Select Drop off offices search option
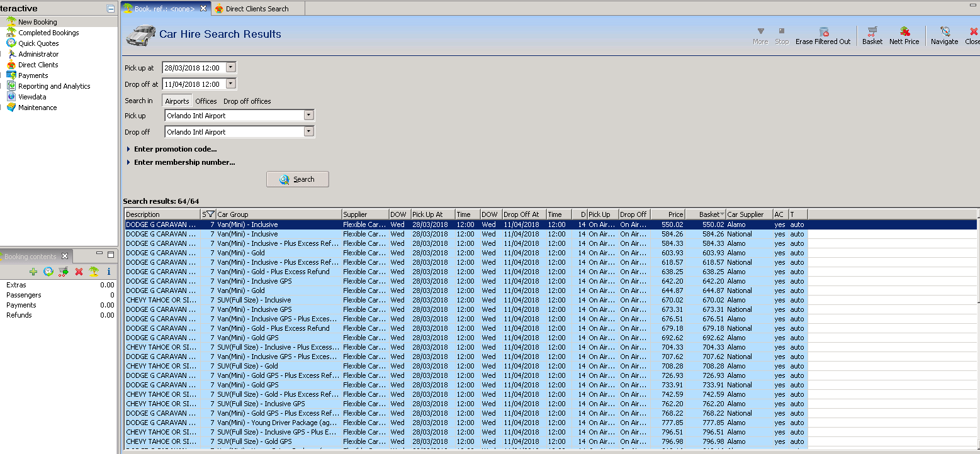Viewport: 980px width, 454px height. (247, 101)
